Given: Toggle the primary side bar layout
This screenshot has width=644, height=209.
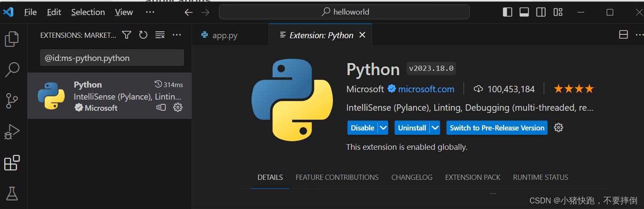Looking at the screenshot, I should [x=507, y=12].
